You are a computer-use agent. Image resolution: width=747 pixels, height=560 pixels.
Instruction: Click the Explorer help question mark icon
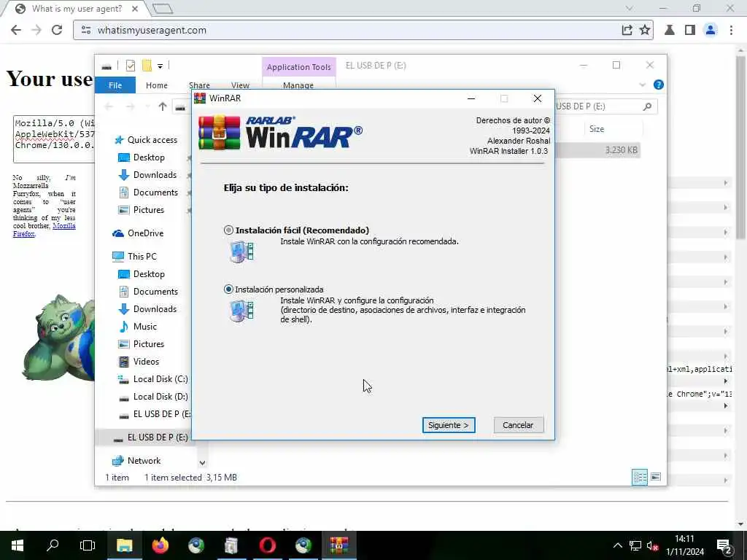(x=659, y=85)
